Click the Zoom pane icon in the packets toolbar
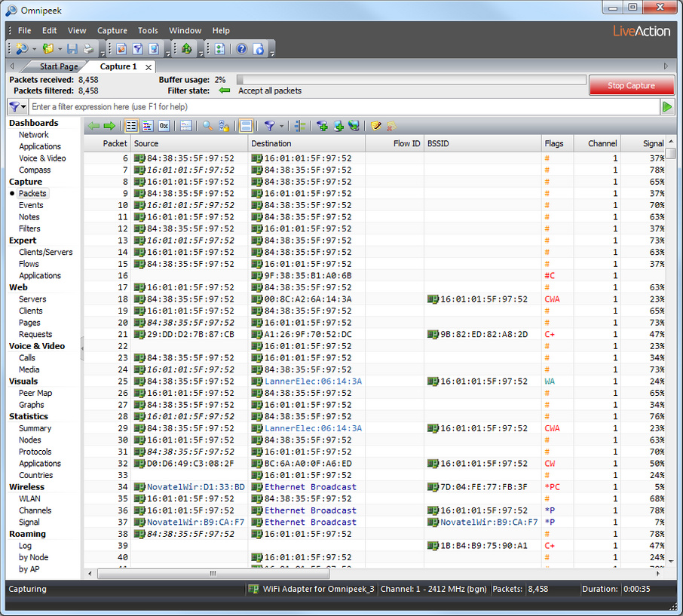 click(x=186, y=127)
